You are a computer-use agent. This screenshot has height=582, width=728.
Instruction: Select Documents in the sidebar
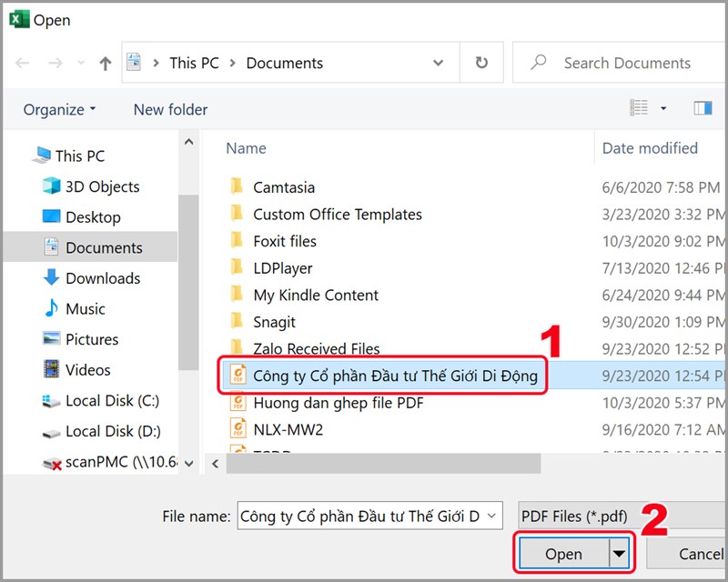tap(104, 248)
